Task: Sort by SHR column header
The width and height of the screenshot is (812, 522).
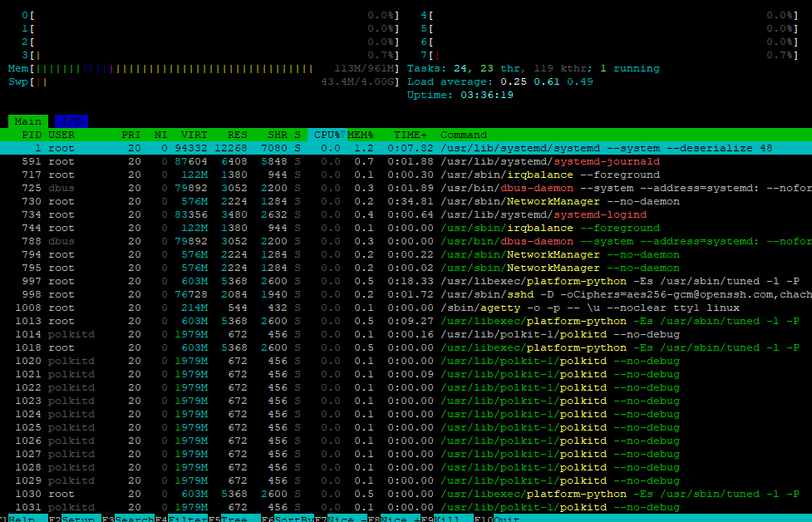Action: pyautogui.click(x=278, y=135)
